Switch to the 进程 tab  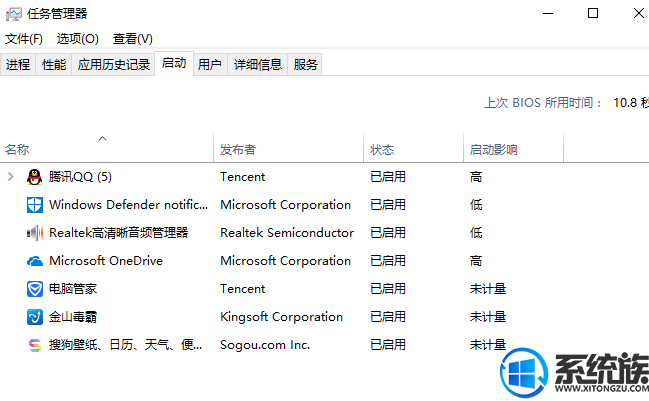click(x=18, y=65)
